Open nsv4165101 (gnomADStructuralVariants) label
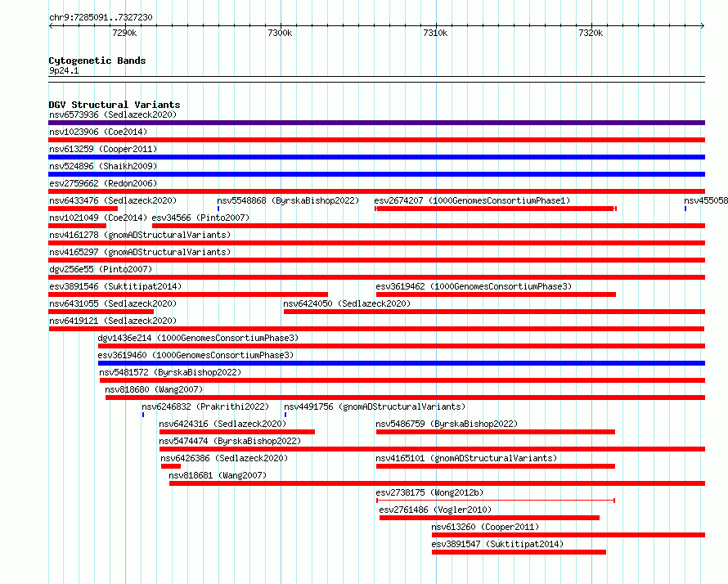The height and width of the screenshot is (584, 728). (x=466, y=458)
